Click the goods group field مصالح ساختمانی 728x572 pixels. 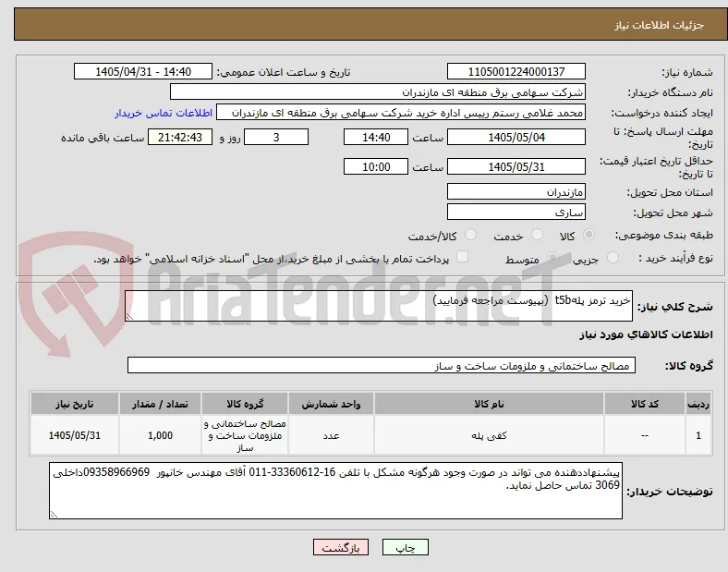point(382,365)
